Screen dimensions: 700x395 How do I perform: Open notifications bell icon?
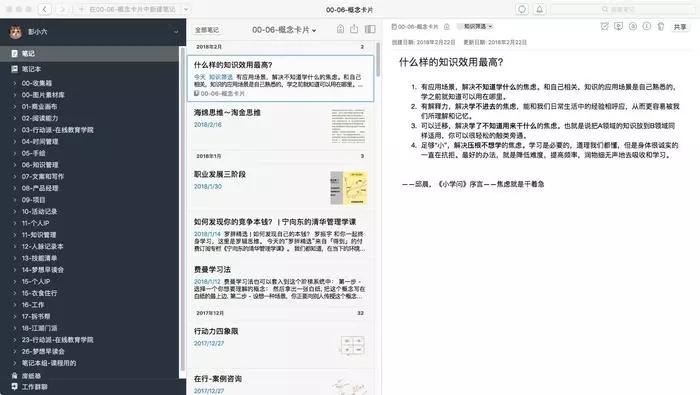point(539,9)
